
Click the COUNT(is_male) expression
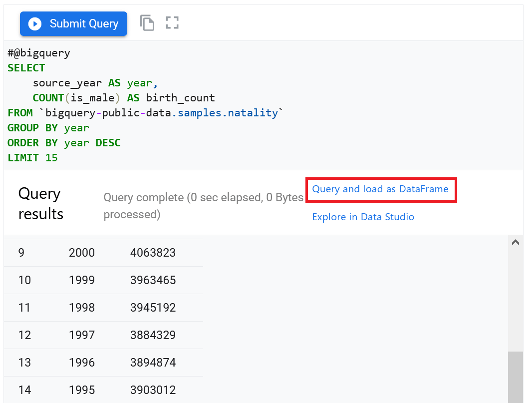pos(76,98)
